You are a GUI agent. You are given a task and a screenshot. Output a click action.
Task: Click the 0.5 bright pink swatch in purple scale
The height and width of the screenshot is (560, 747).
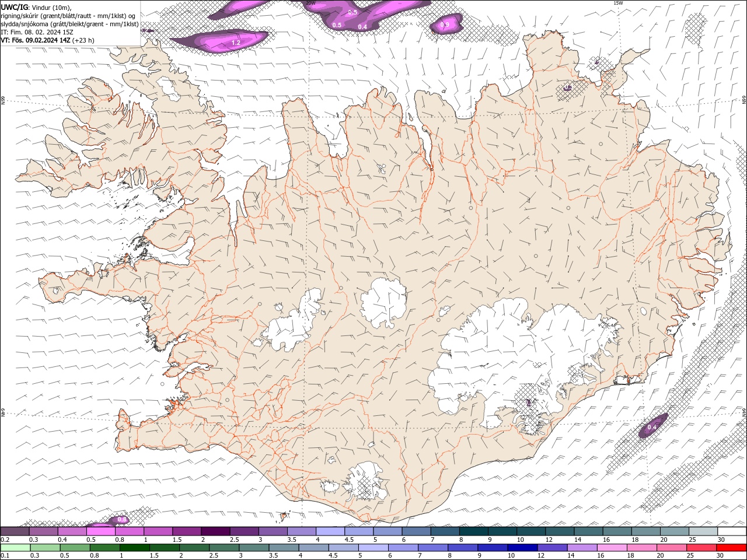[100, 531]
